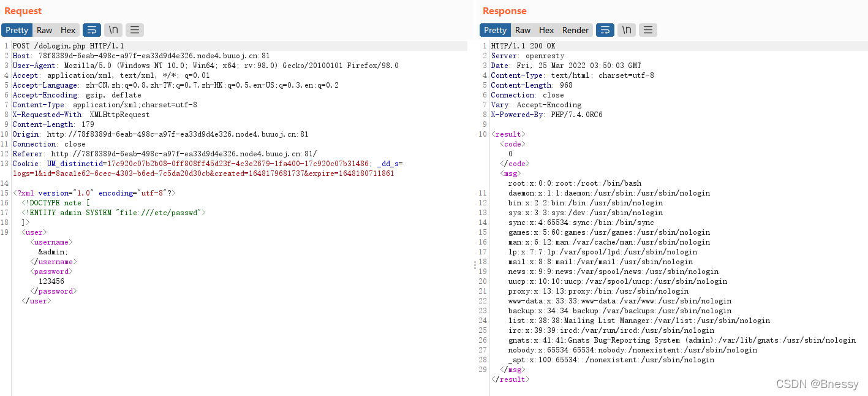
Task: Open the Render tab in Response
Action: [x=575, y=30]
